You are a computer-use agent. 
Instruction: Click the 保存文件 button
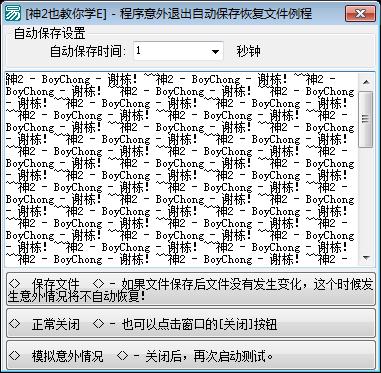[x=191, y=289]
